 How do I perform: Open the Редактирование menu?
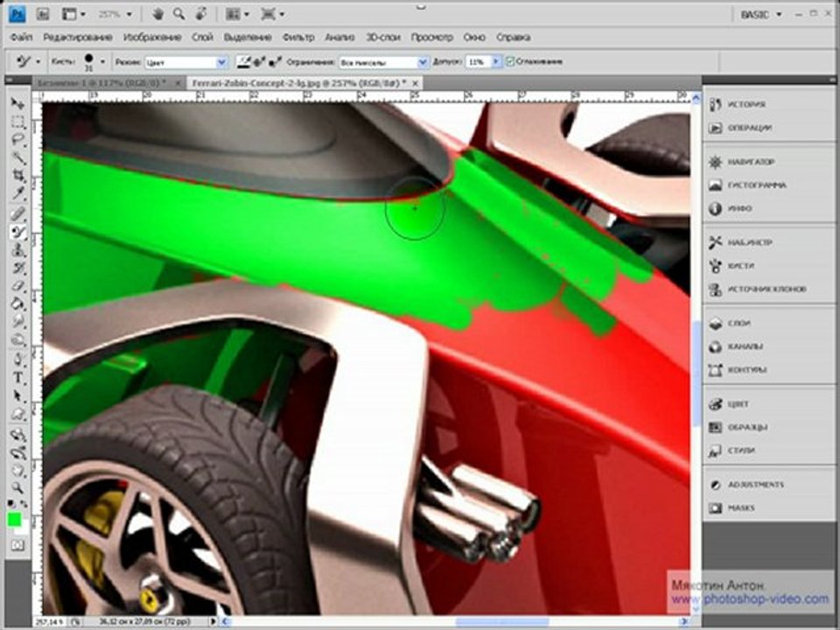click(x=78, y=37)
